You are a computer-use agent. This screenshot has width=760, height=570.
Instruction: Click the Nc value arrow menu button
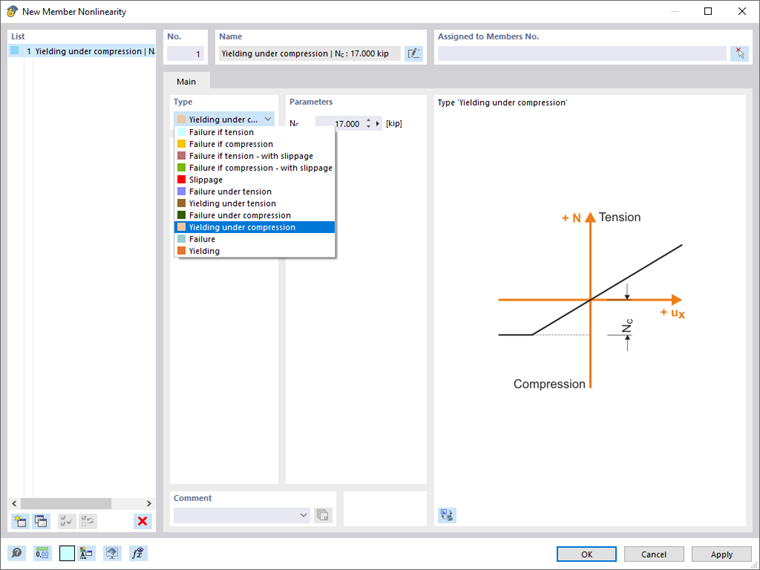(378, 124)
